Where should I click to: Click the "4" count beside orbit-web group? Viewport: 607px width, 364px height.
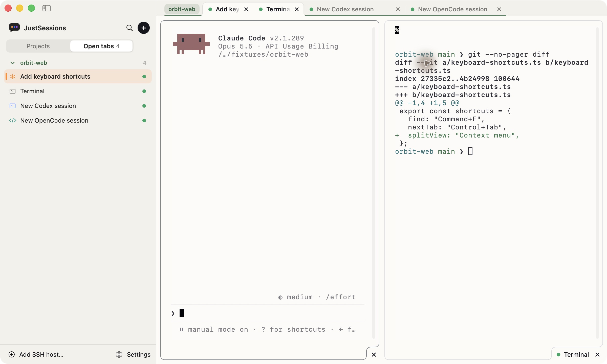coord(145,63)
